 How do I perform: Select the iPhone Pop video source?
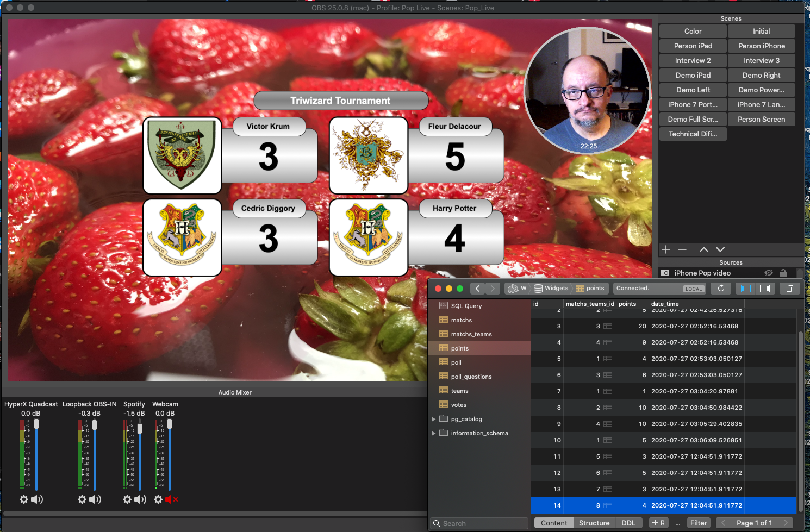tap(702, 273)
